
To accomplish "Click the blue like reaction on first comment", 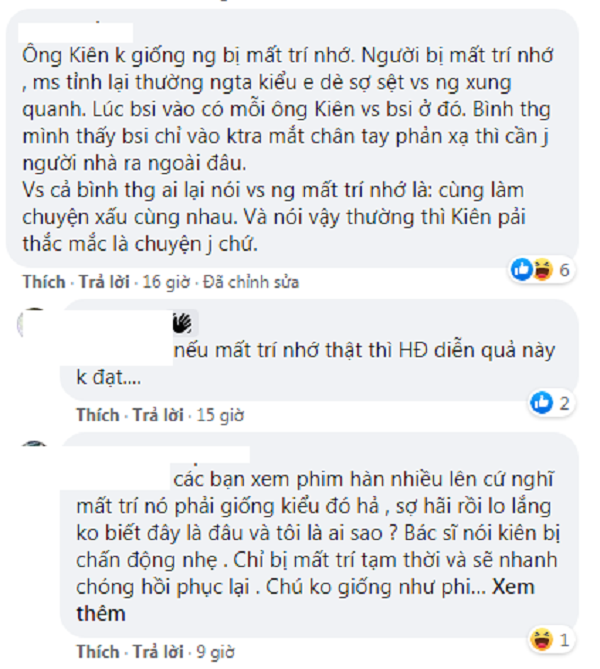I will (520, 269).
